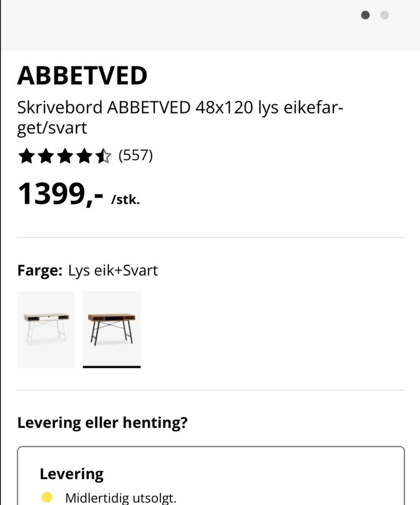Click the first rating star
Image resolution: width=420 pixels, height=505 pixels.
[26, 156]
